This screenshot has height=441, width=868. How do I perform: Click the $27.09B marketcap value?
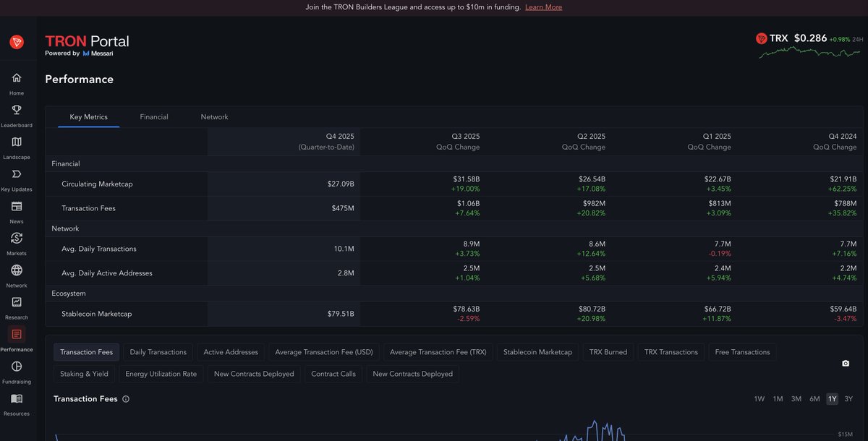[x=341, y=184]
